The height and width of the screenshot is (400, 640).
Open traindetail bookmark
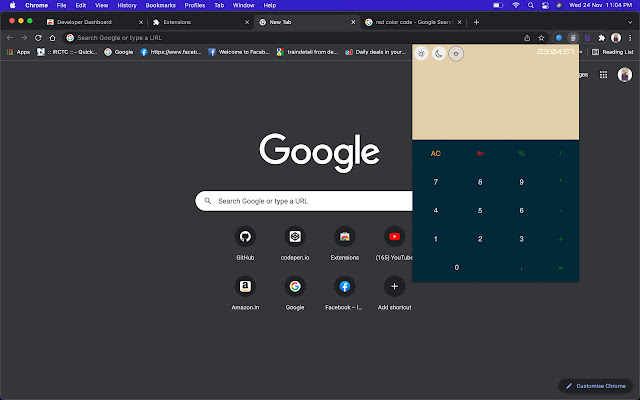click(307, 52)
